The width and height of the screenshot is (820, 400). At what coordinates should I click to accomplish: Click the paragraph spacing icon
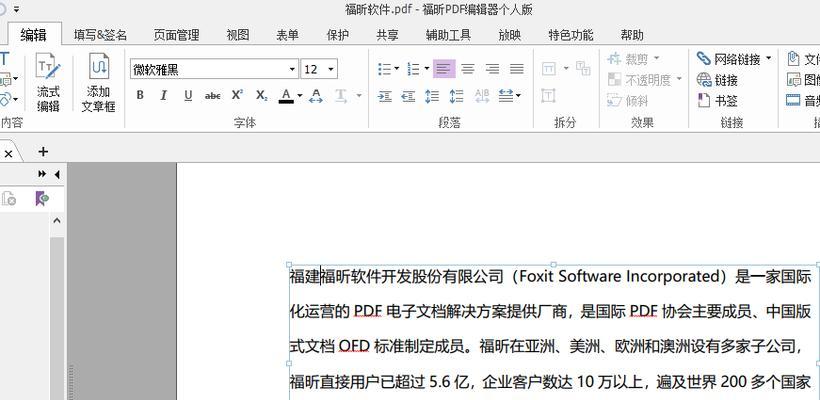point(457,96)
